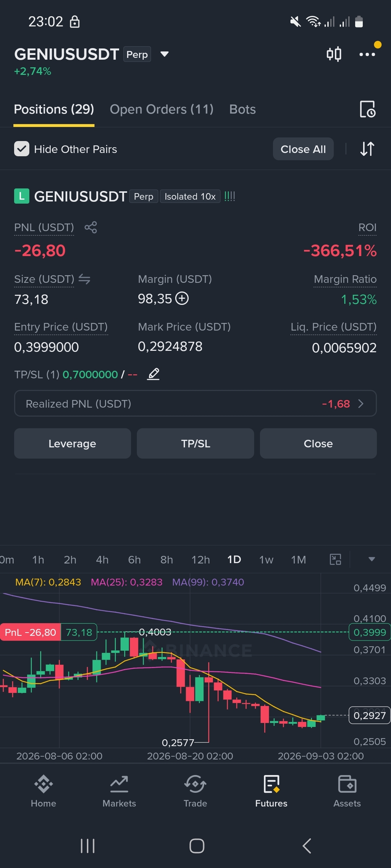
Task: Open the candlestick chart settings icon
Action: point(334,54)
